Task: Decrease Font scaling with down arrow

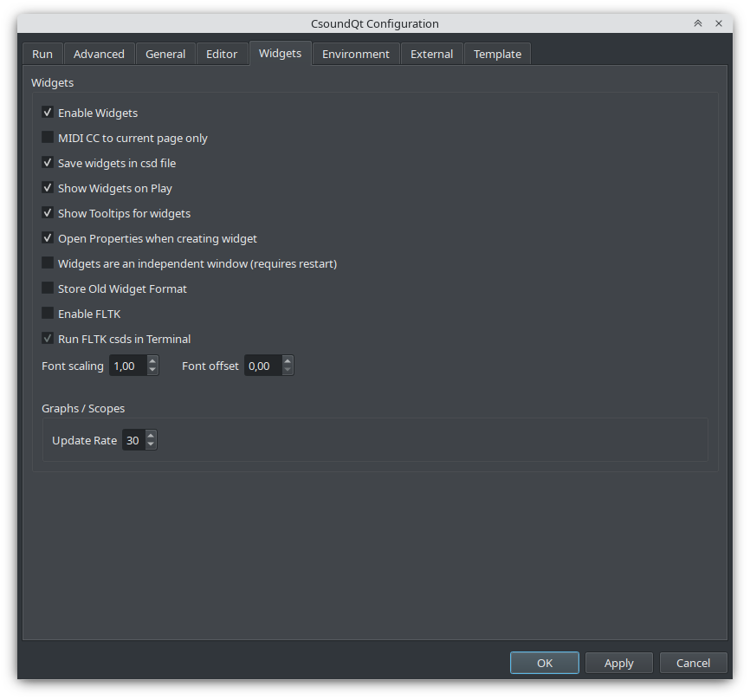Action: 152,370
